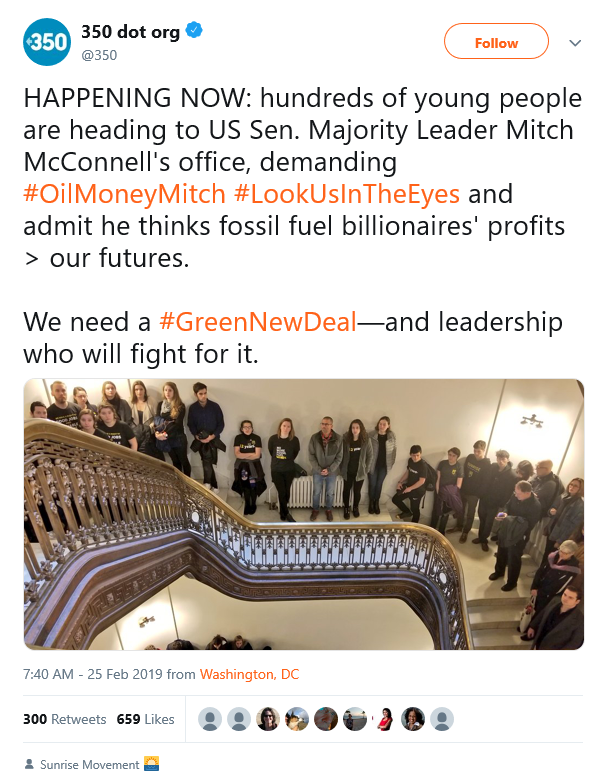The image size is (600, 780).
Task: Open the liker avatar with red dress
Action: pyautogui.click(x=384, y=719)
